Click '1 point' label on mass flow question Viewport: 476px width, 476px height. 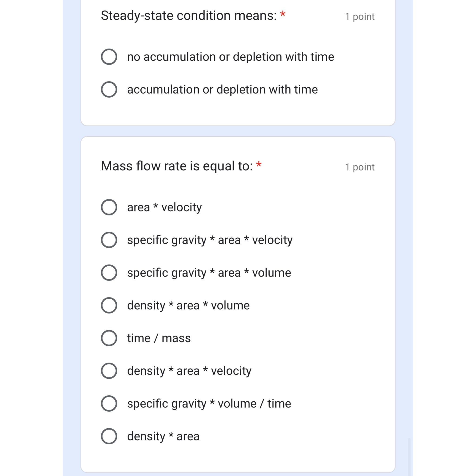coord(360,167)
